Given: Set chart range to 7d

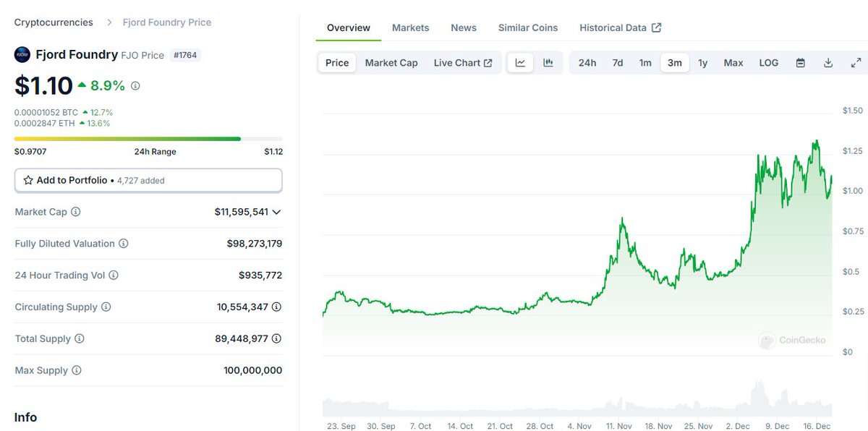Looking at the screenshot, I should 618,63.
